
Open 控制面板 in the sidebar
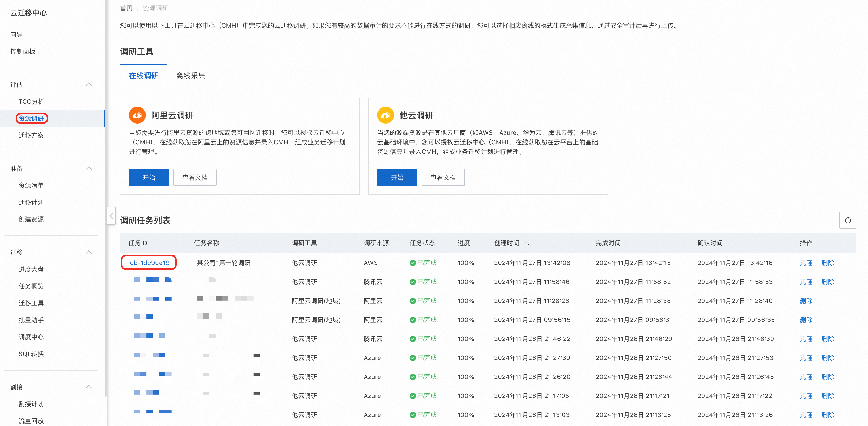pos(22,51)
